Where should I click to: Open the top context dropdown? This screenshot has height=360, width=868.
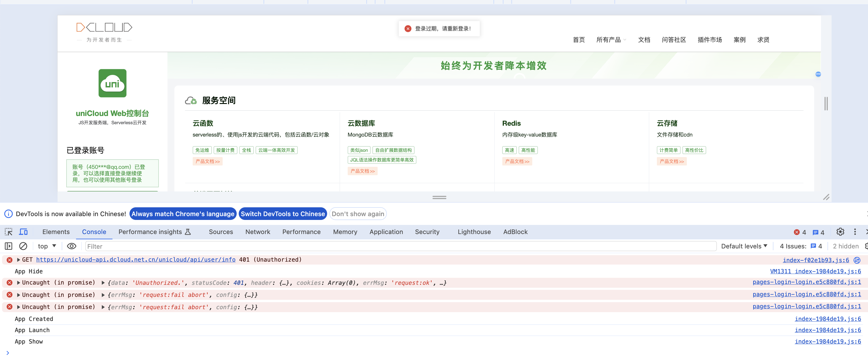click(47, 246)
